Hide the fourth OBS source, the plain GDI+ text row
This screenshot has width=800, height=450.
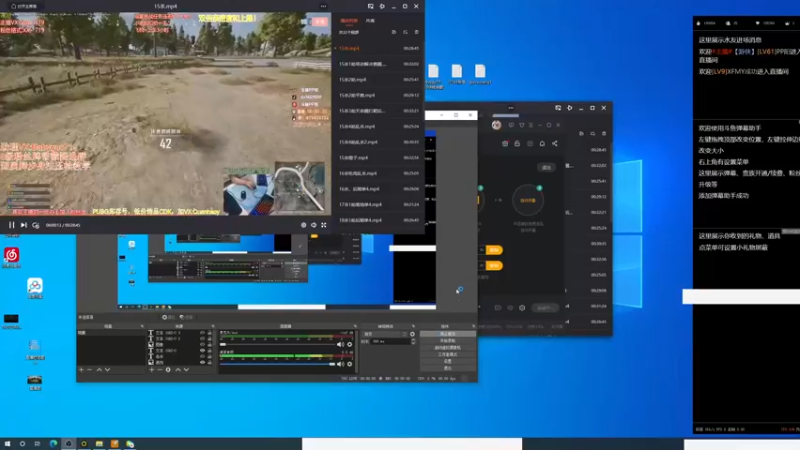(x=202, y=351)
